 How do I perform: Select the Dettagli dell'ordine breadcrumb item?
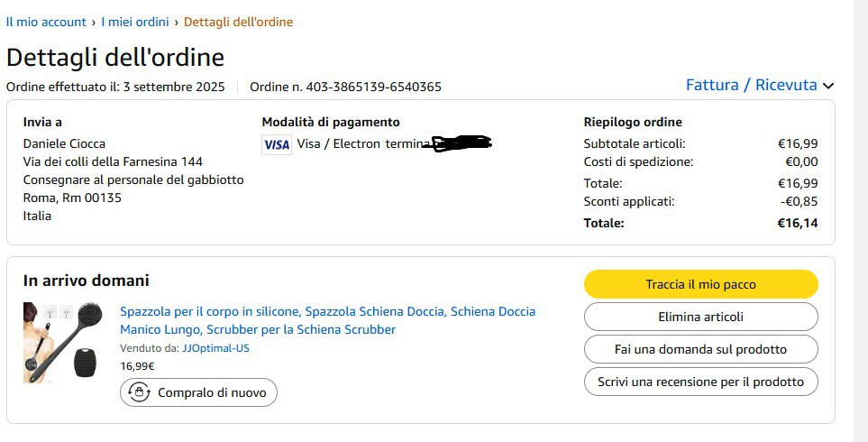coord(238,22)
